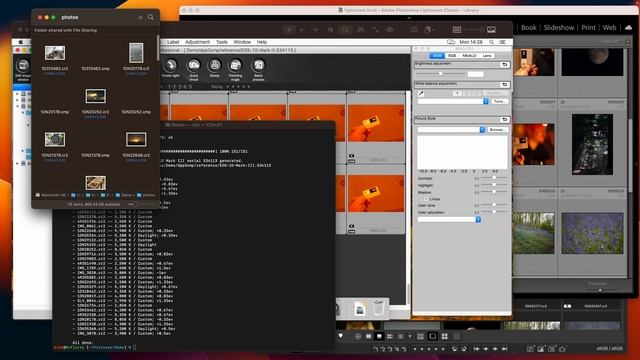Click the four-square grid view icon in bottom toolbar
Screen dimensions: 640x360
click(x=444, y=336)
